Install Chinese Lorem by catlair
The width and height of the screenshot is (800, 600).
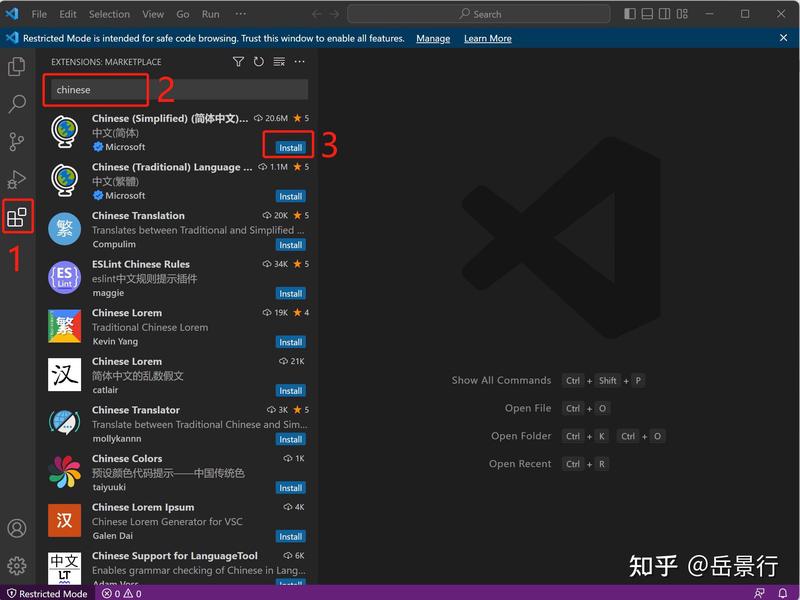[x=291, y=391]
